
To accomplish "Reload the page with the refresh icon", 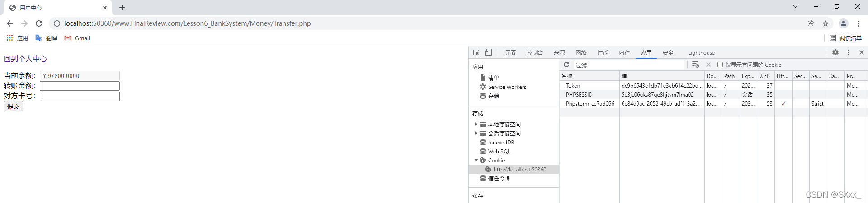I will 39,23.
